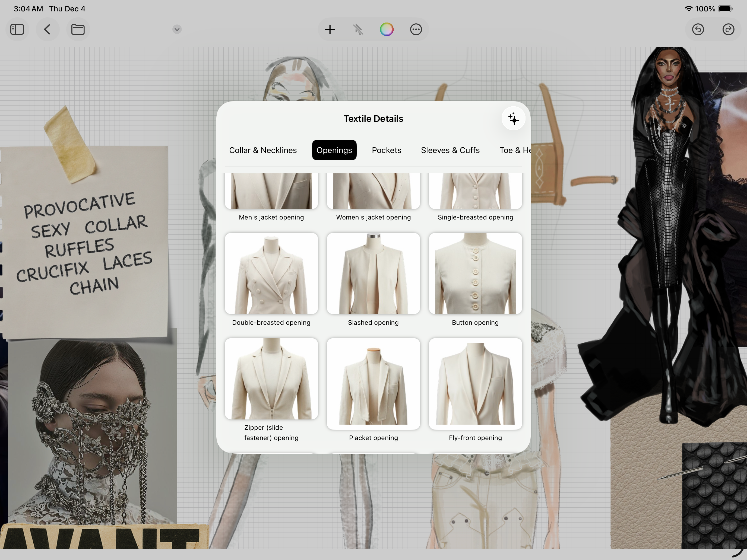This screenshot has width=747, height=560.
Task: Expand the title dropdown chevron
Action: [x=177, y=29]
